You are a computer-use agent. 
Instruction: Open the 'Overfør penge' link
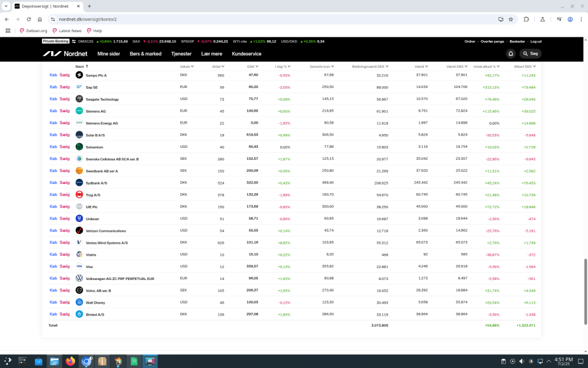pos(493,41)
